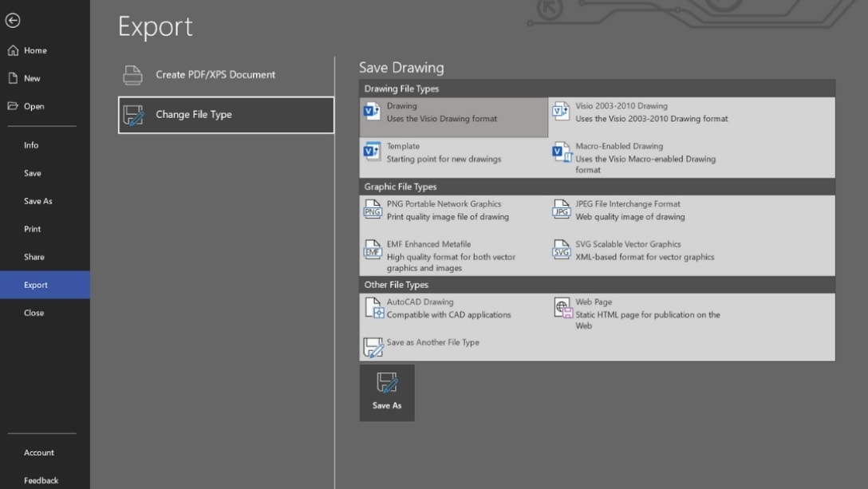The width and height of the screenshot is (868, 489).
Task: Select 'SVG Scalable Vector Graphics' label
Action: (x=628, y=244)
